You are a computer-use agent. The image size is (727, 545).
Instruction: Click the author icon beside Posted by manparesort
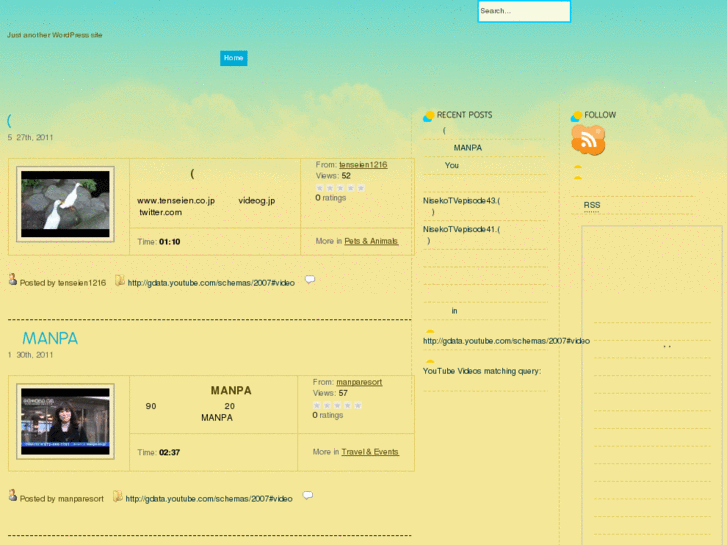coord(13,495)
